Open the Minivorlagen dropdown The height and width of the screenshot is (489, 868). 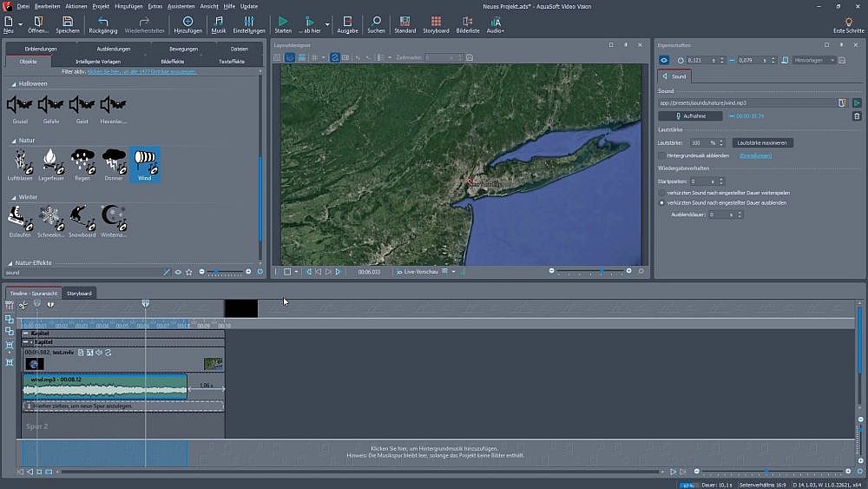[x=813, y=61]
